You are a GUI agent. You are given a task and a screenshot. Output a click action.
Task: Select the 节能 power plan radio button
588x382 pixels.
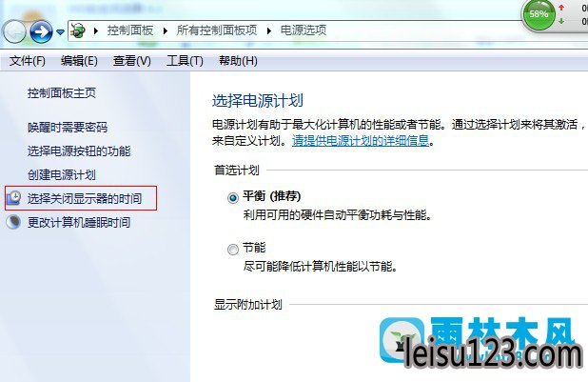click(x=233, y=249)
